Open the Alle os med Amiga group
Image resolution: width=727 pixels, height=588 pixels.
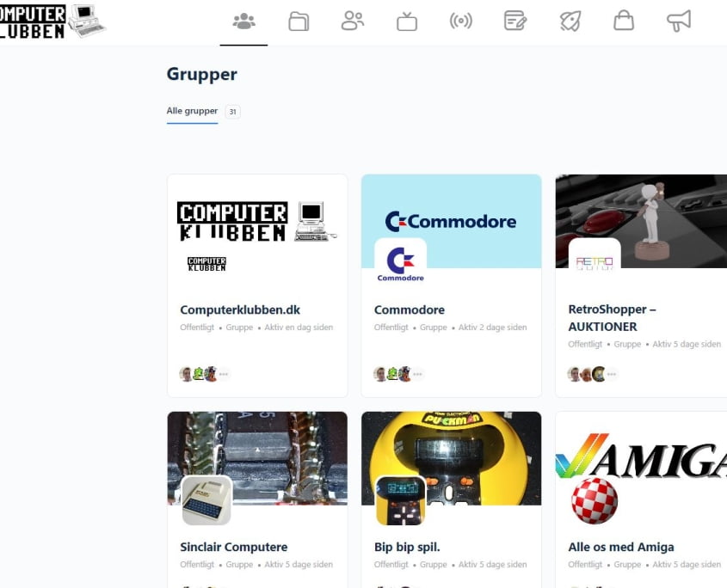pos(621,547)
